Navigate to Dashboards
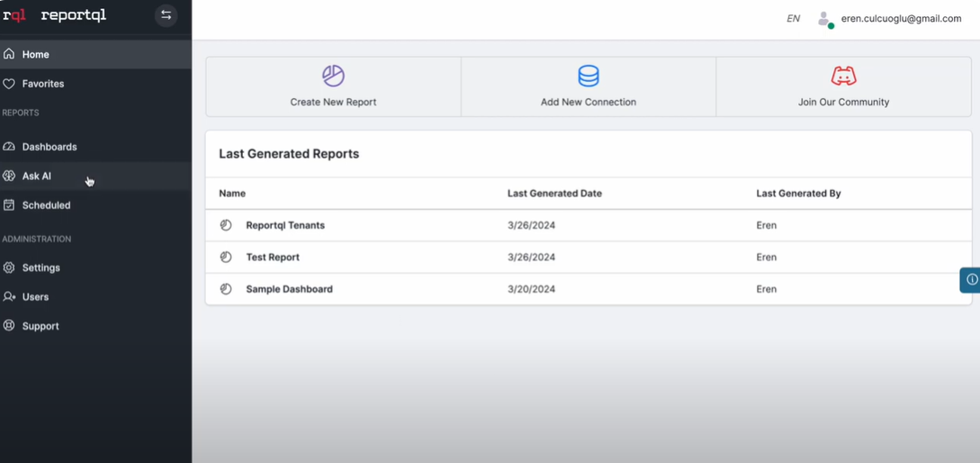980x463 pixels. coord(49,147)
